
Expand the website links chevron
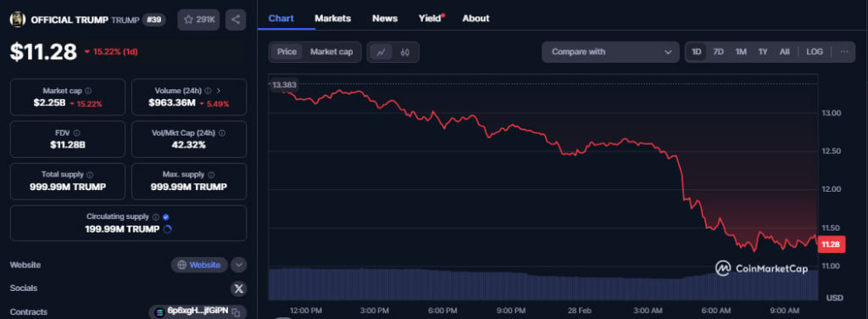tap(238, 265)
